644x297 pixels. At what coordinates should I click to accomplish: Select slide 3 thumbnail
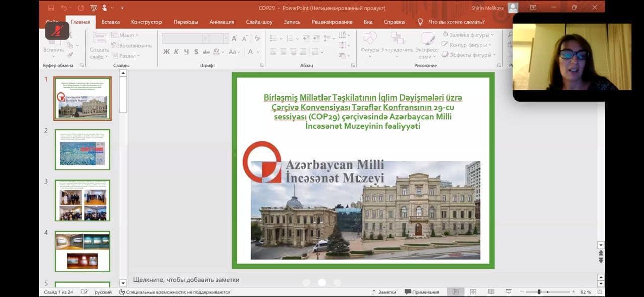(83, 201)
